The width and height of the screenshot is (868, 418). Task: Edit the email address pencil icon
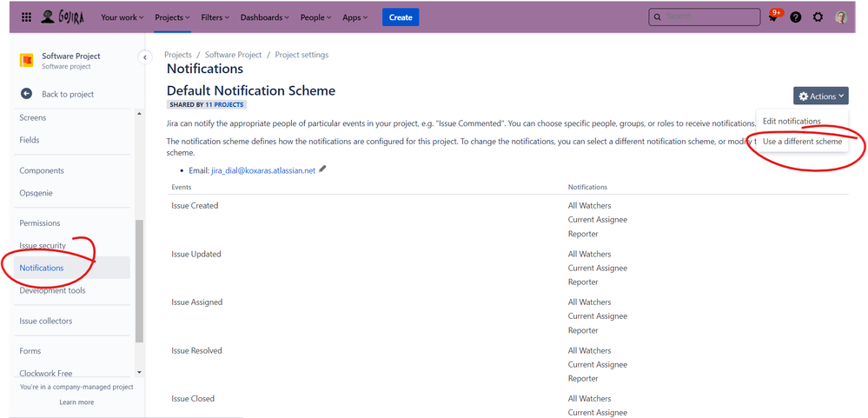(x=322, y=169)
